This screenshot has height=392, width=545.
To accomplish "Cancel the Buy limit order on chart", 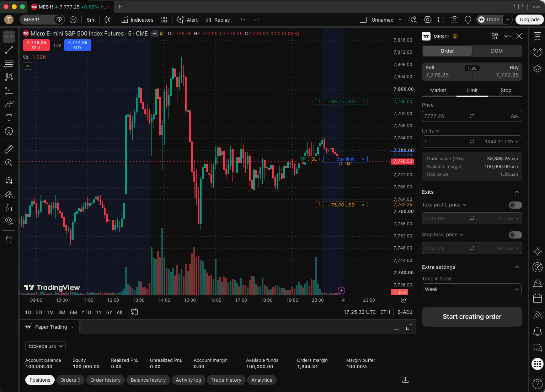I will (x=363, y=159).
